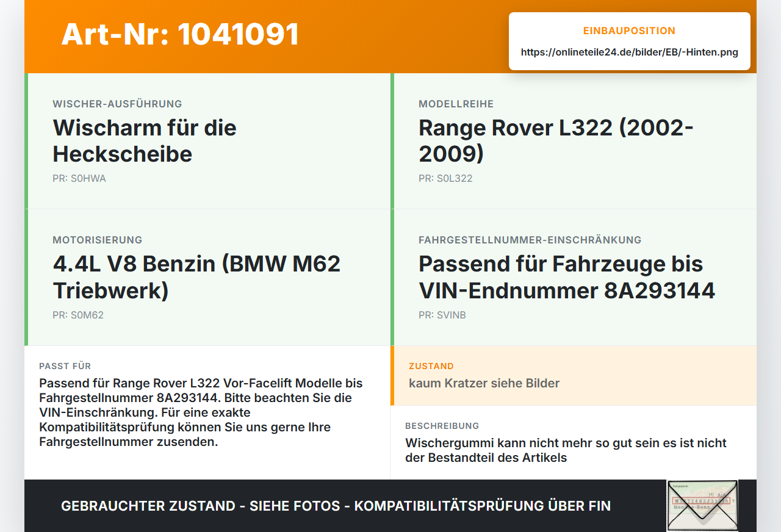781x532 pixels.
Task: Click the 'PR: S0L322' code
Action: [445, 179]
